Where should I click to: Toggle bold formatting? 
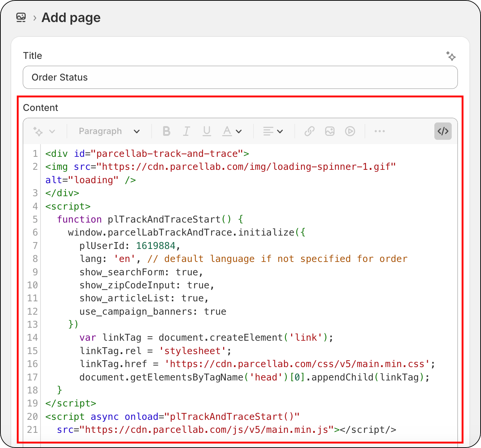(166, 131)
